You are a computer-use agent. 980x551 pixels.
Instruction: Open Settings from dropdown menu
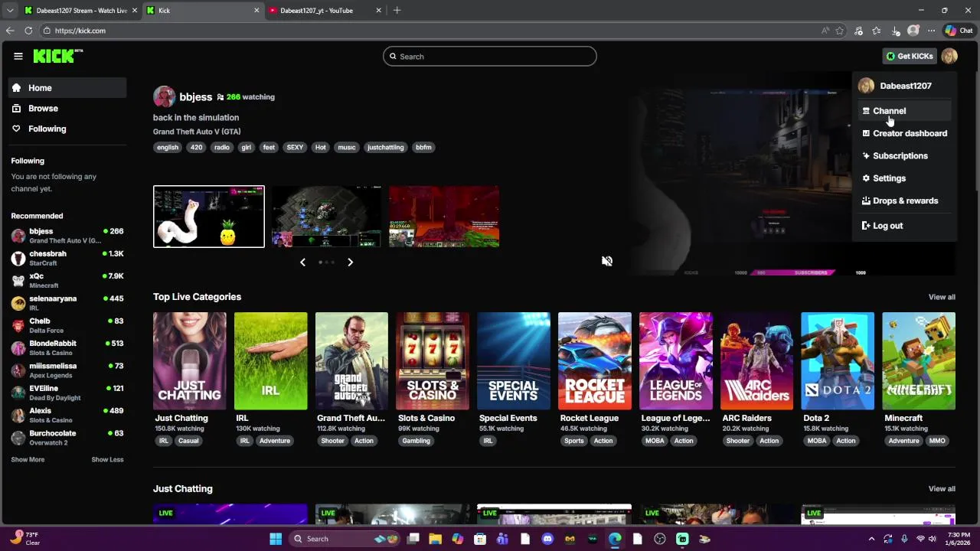point(904,178)
